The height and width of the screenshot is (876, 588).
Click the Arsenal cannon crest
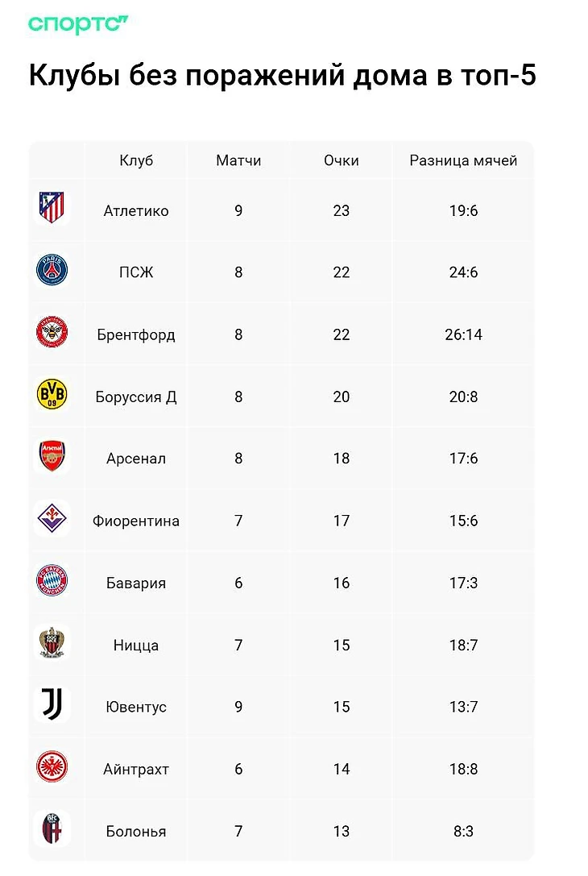(x=52, y=456)
